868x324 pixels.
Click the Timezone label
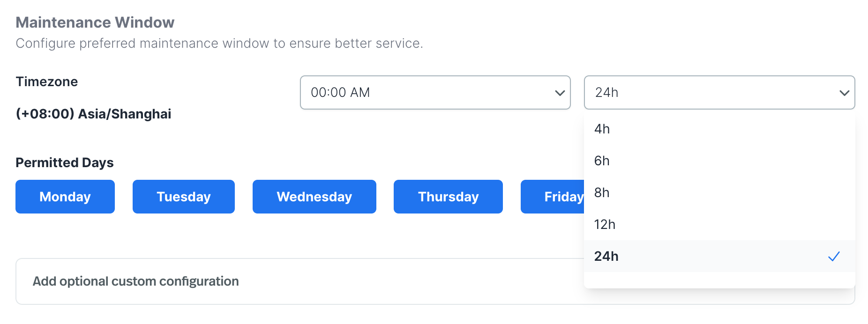click(46, 81)
